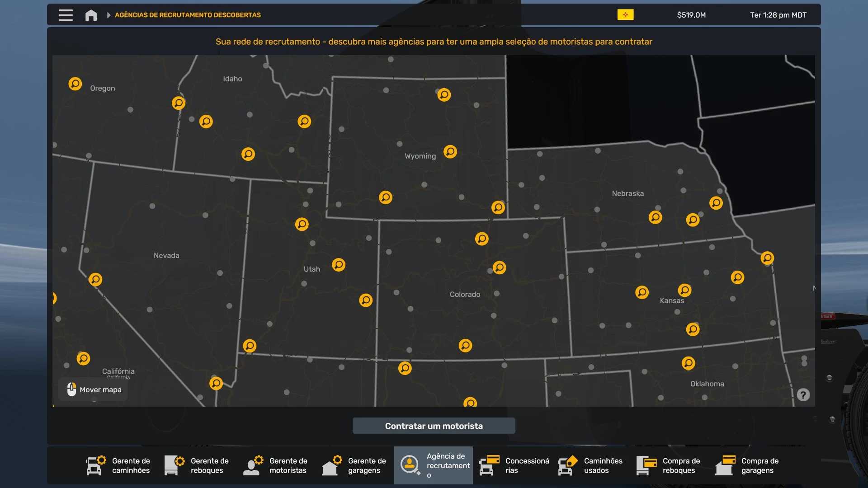This screenshot has height=488, width=868.
Task: Click Contratar um motorista button
Action: pos(434,426)
